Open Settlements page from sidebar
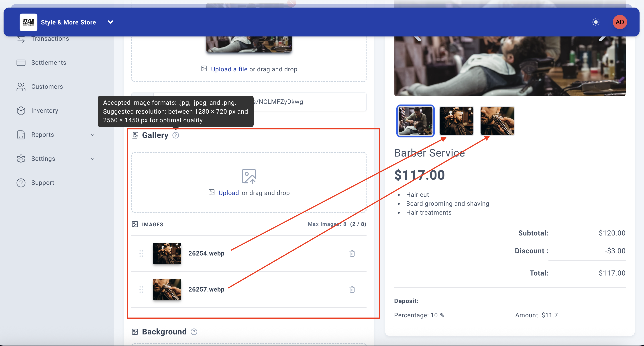This screenshot has width=644, height=346. click(49, 63)
